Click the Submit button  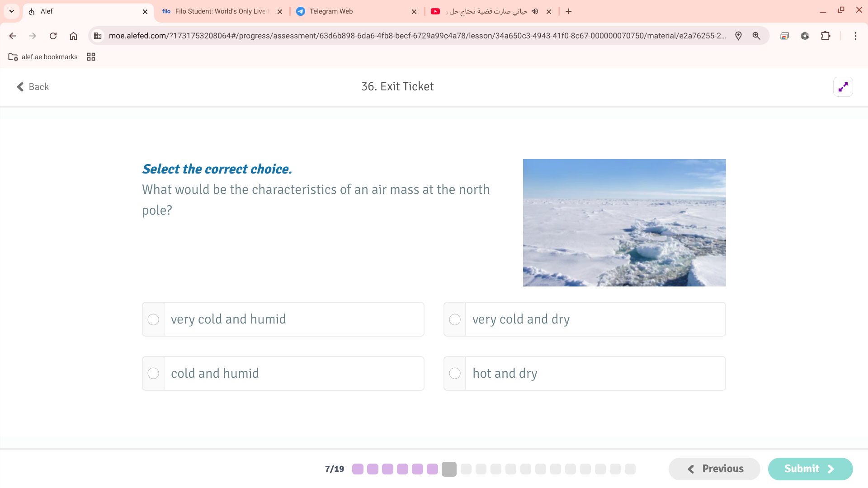[810, 469]
